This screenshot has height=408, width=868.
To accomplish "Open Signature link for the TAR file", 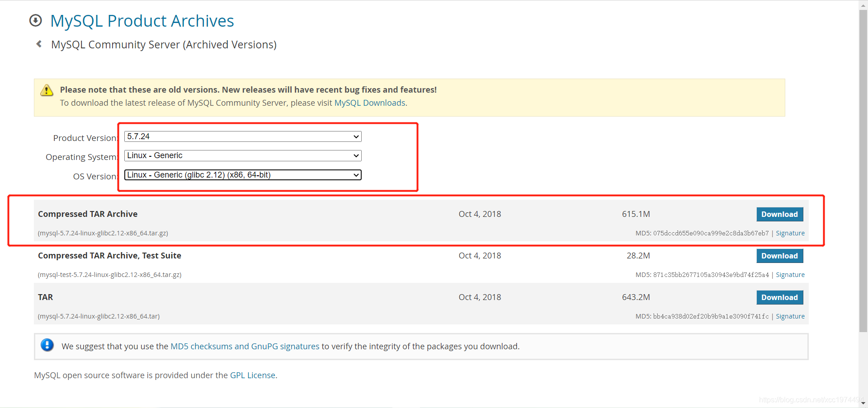I will coord(790,316).
